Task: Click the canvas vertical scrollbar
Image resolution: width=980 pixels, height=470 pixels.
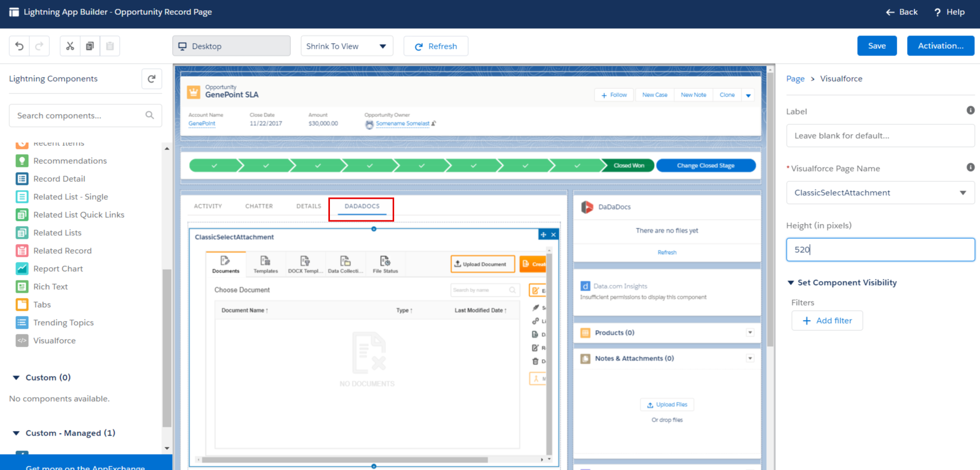Action: 770,209
